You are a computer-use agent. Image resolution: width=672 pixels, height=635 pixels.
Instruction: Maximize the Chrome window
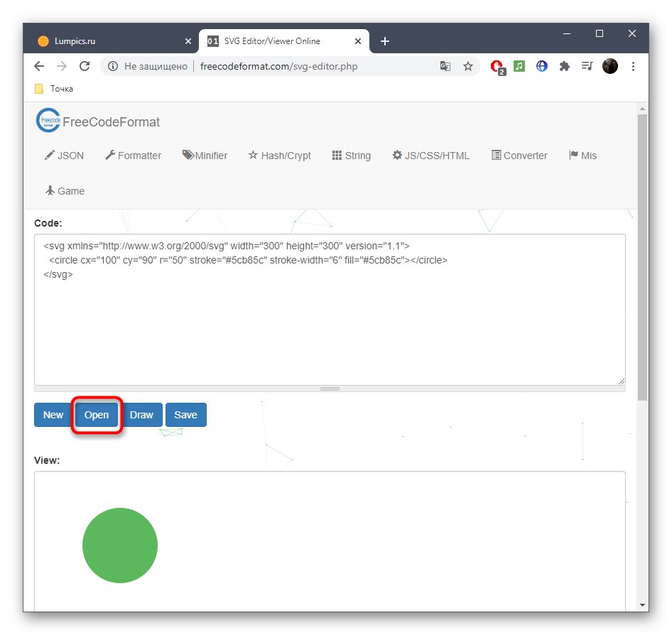[x=600, y=33]
